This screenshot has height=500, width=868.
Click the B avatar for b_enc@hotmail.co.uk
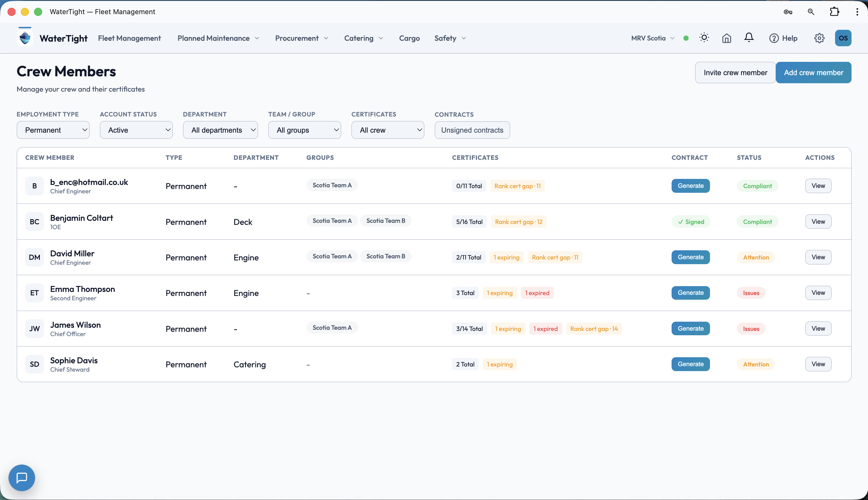coord(34,186)
